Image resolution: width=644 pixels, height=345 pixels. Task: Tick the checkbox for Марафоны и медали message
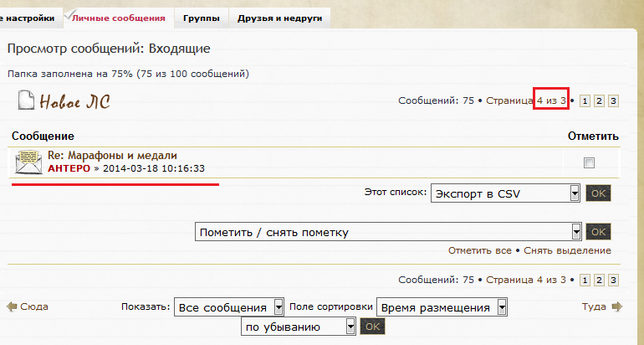[x=589, y=162]
